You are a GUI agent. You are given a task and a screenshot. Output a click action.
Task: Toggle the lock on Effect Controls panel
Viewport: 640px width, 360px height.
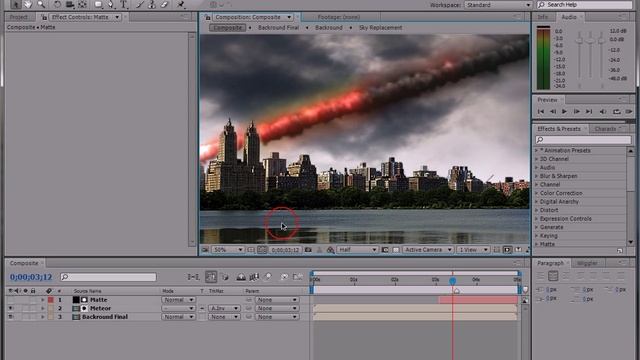pyautogui.click(x=44, y=17)
